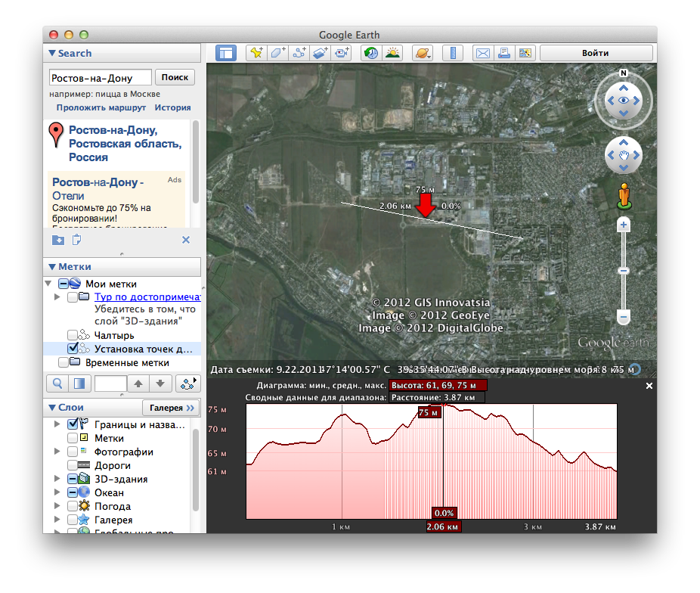
Task: Expand the Тур по достопримеча... folder
Action: click(57, 297)
